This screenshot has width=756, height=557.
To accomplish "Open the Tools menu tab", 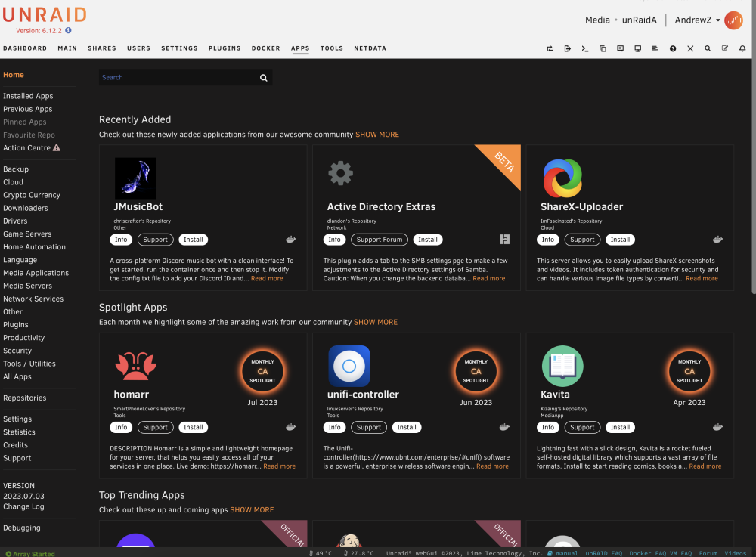I will [332, 48].
